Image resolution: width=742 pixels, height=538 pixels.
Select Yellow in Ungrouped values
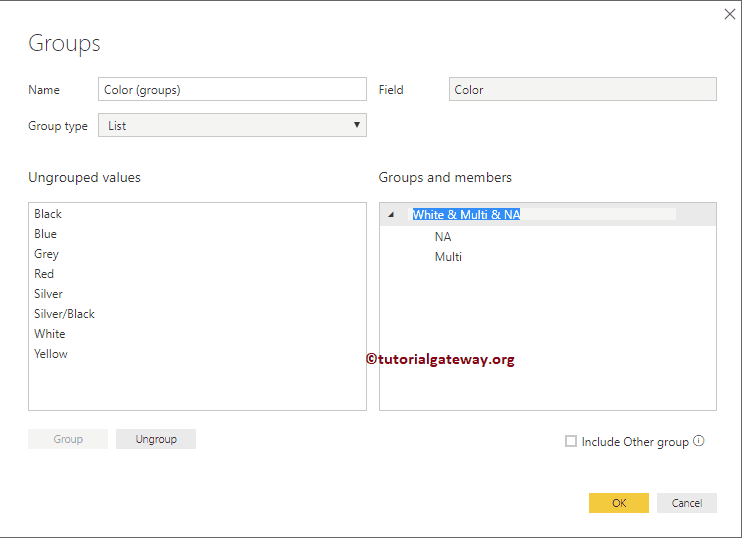point(51,354)
